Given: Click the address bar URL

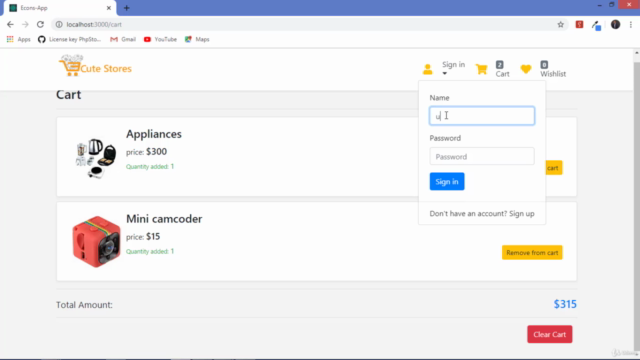Looking at the screenshot, I should pos(94,24).
